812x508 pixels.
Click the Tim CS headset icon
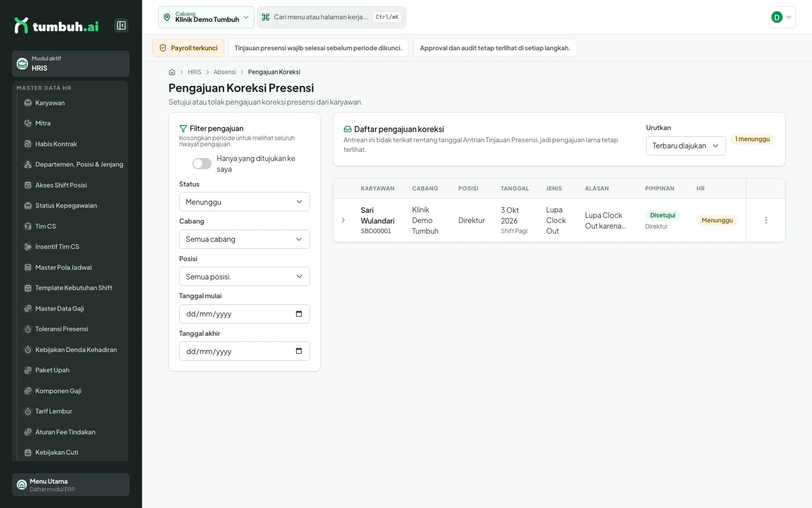pyautogui.click(x=28, y=226)
